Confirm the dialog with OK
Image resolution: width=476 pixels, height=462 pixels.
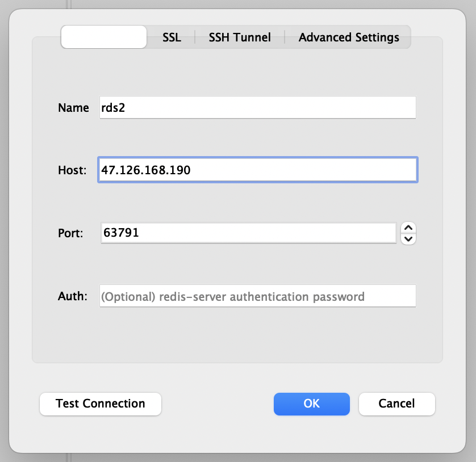[x=311, y=404]
